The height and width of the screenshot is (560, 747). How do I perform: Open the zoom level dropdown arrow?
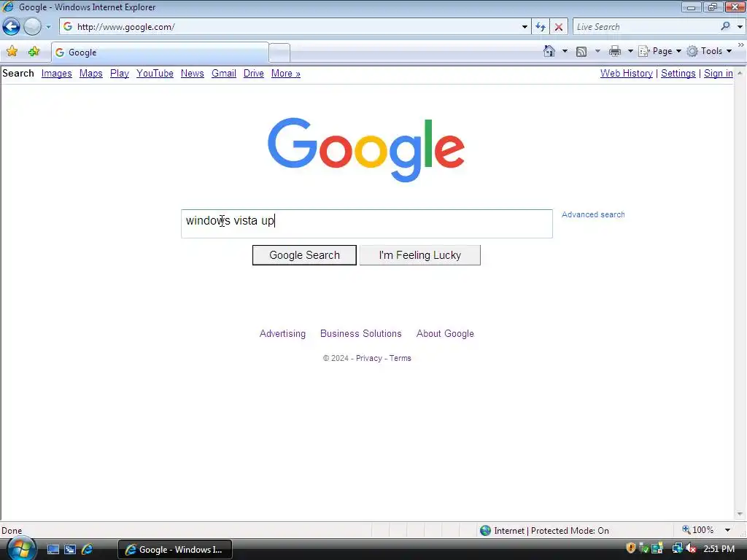[727, 530]
